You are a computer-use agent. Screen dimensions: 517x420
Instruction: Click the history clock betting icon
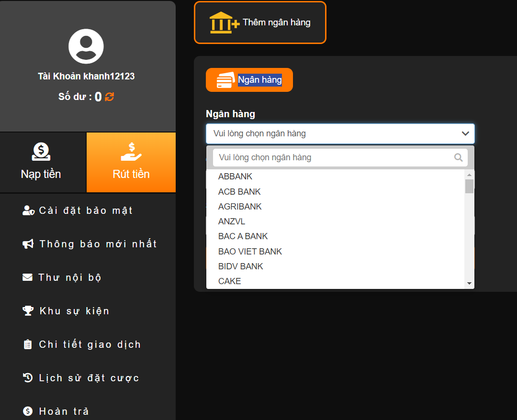28,378
